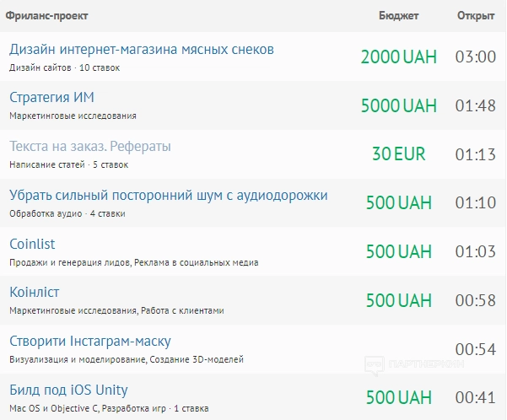
Task: Open visited project "Текста на заказ. Рефераты"
Action: [90, 146]
